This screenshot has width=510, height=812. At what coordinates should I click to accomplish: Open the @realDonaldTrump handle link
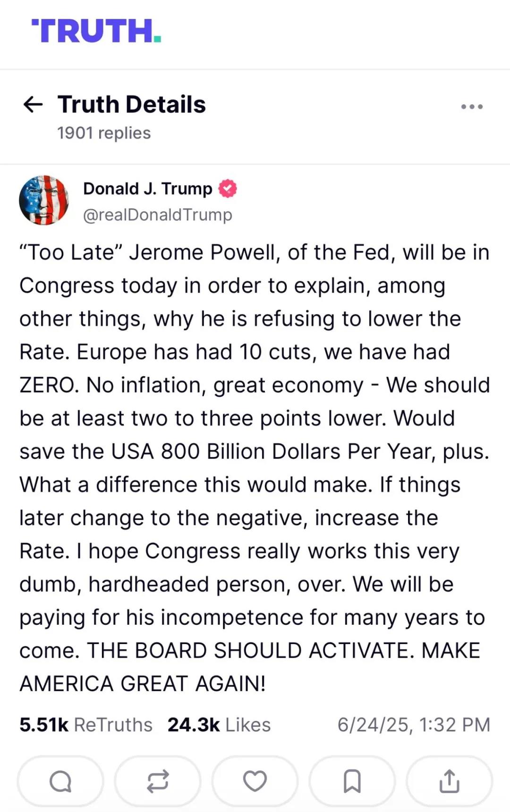click(x=158, y=215)
